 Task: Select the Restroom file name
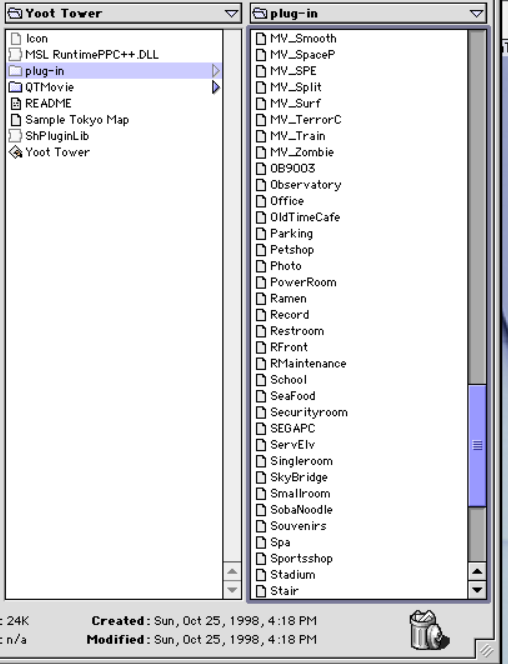click(x=297, y=331)
